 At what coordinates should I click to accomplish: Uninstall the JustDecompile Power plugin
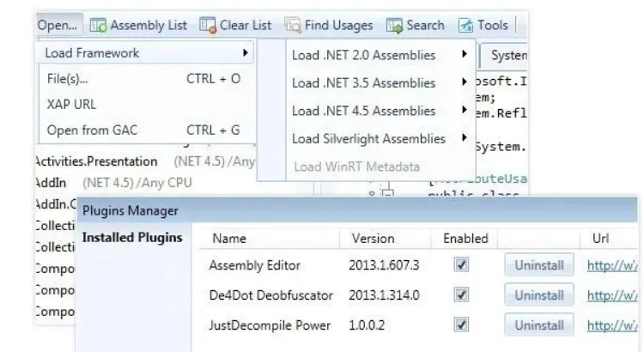click(x=539, y=325)
